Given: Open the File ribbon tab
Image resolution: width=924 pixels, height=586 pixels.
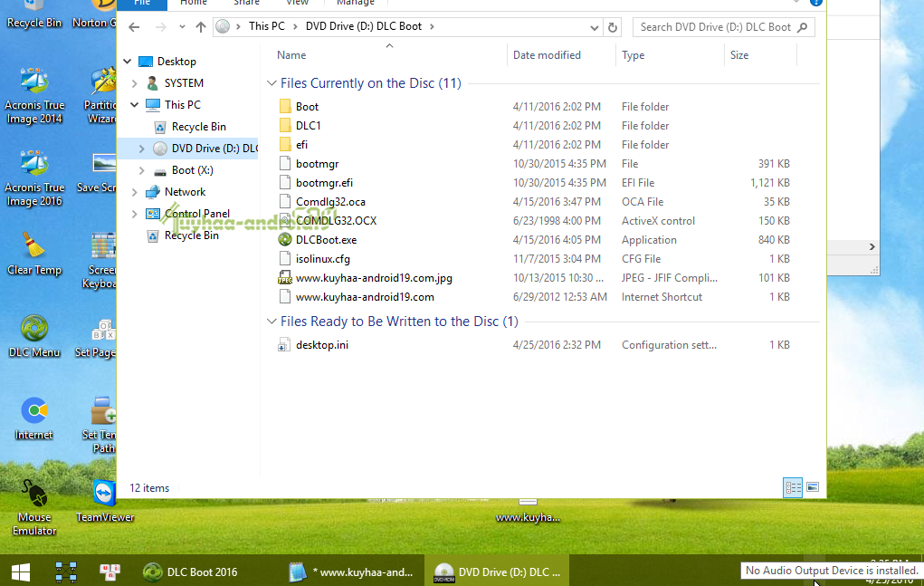Looking at the screenshot, I should click(x=142, y=3).
